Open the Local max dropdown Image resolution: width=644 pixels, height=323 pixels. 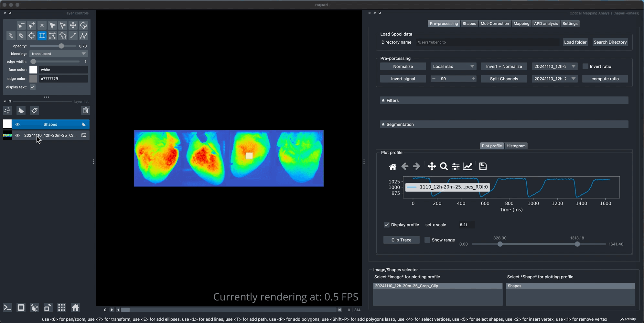tap(454, 66)
